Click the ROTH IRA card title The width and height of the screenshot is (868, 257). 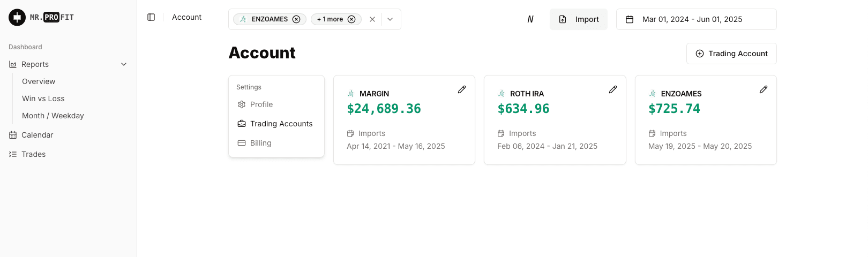(x=527, y=94)
